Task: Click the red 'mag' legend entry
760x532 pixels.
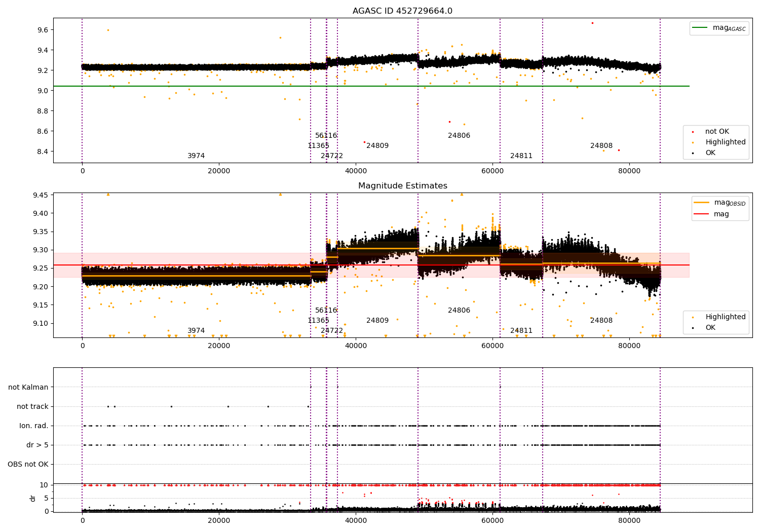Action: [x=712, y=214]
